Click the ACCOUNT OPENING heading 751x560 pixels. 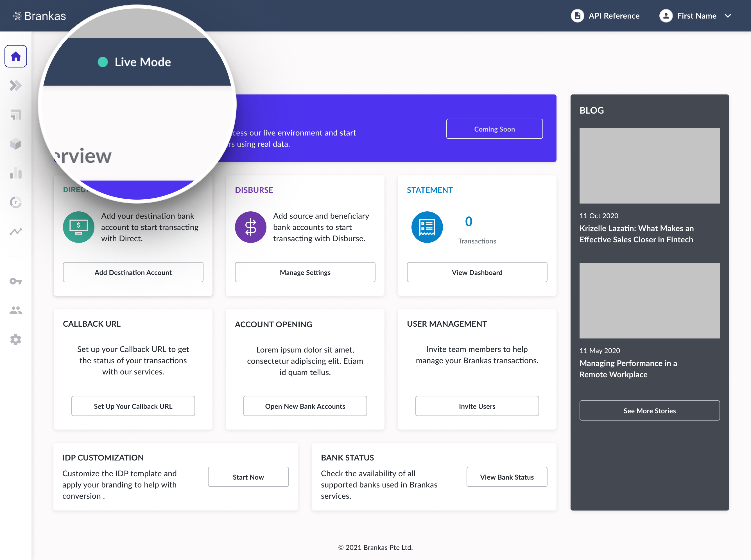click(x=273, y=324)
